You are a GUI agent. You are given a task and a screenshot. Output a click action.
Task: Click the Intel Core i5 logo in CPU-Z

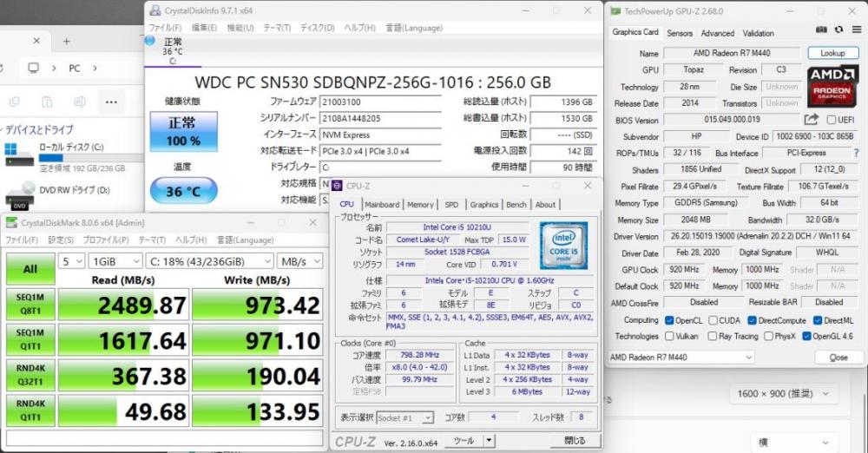pos(563,246)
